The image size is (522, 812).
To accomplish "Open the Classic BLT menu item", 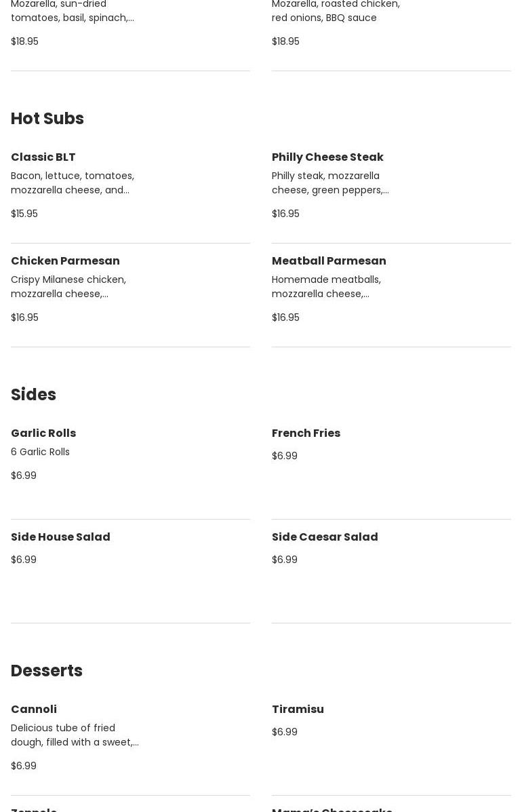I will tap(43, 157).
